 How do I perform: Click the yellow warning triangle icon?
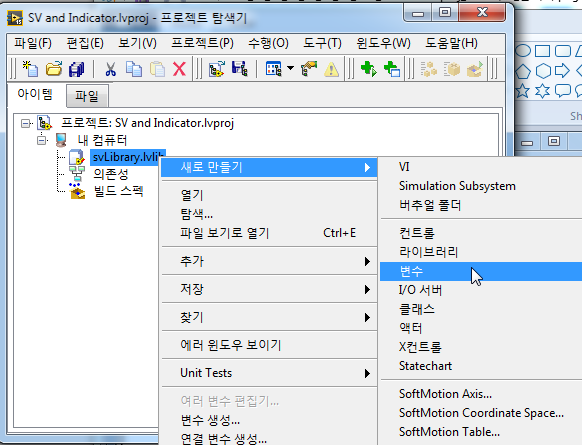click(331, 69)
